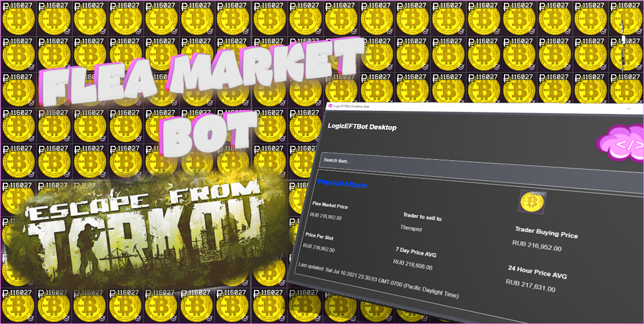The image size is (644, 324).
Task: Select the 24 Hour Price AVG label
Action: click(x=537, y=272)
